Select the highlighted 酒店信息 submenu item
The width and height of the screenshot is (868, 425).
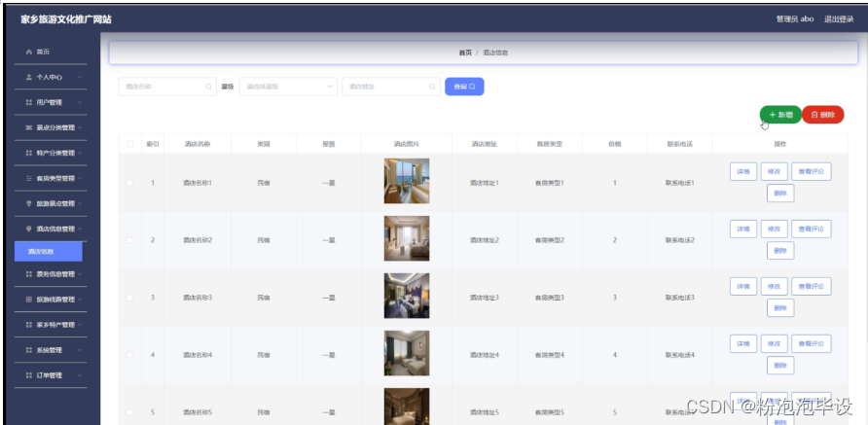tap(48, 251)
